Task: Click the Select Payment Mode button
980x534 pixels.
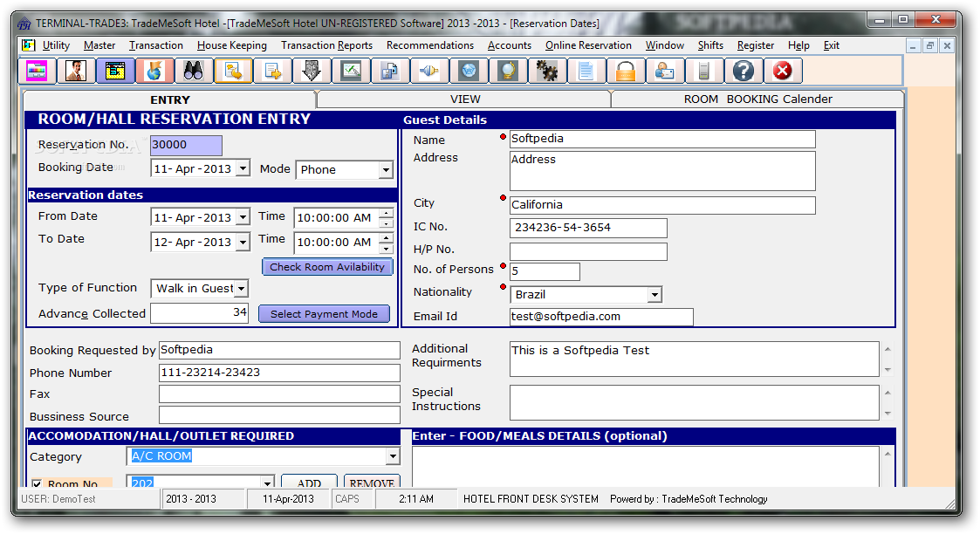Action: pyautogui.click(x=324, y=314)
